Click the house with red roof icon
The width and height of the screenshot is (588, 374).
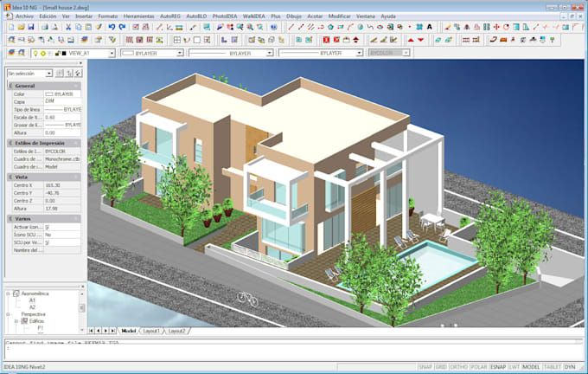(356, 40)
